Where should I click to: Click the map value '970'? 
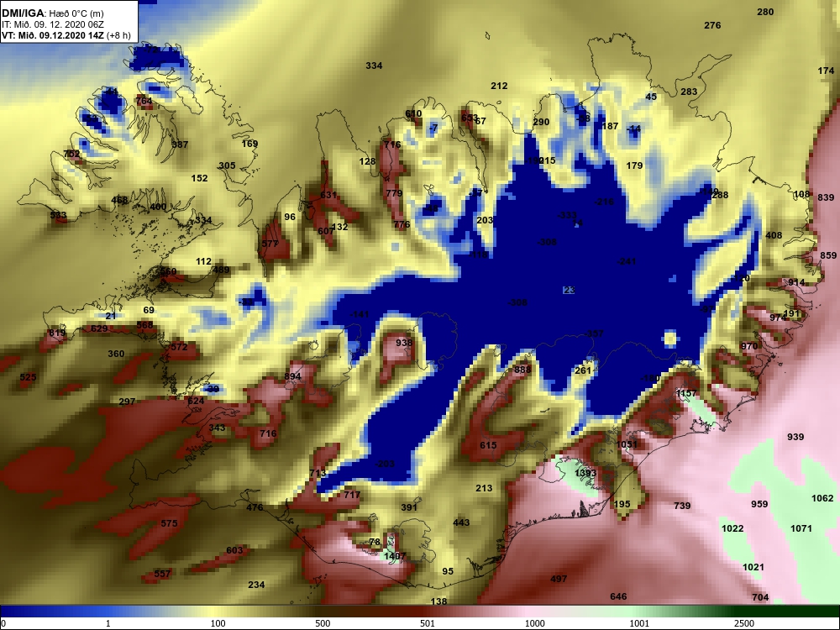coord(749,347)
